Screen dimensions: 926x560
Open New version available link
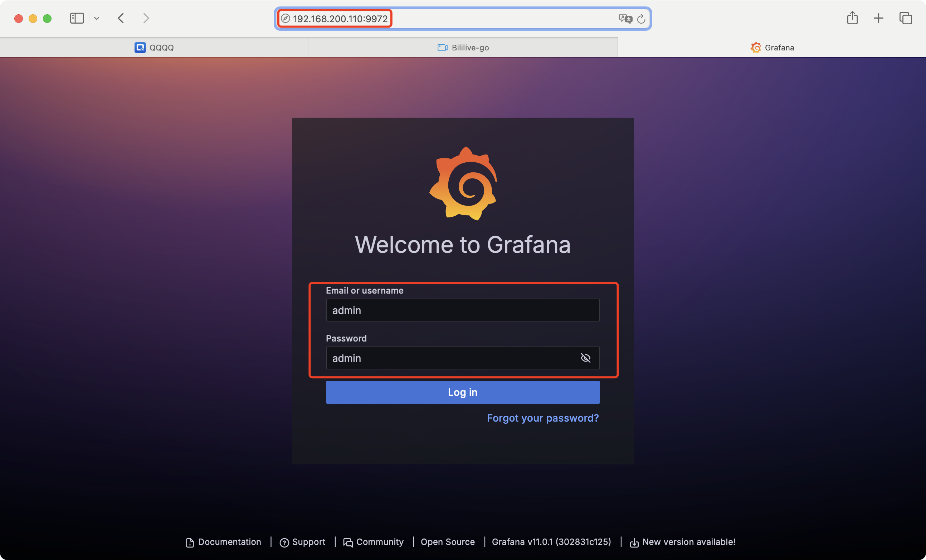(x=682, y=542)
